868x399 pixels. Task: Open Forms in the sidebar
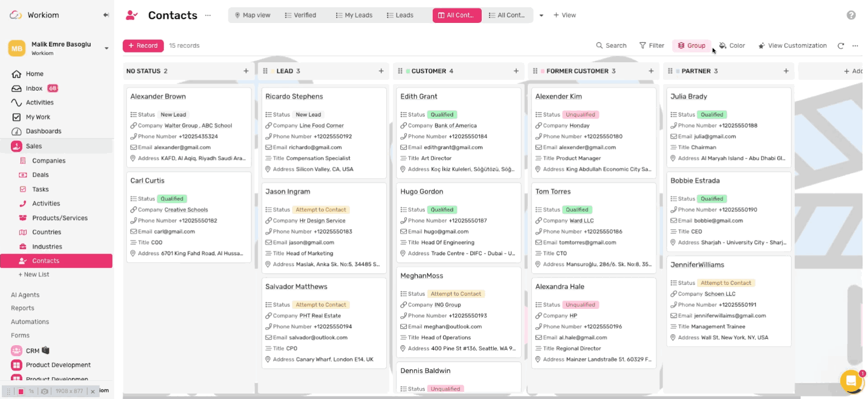(20, 335)
